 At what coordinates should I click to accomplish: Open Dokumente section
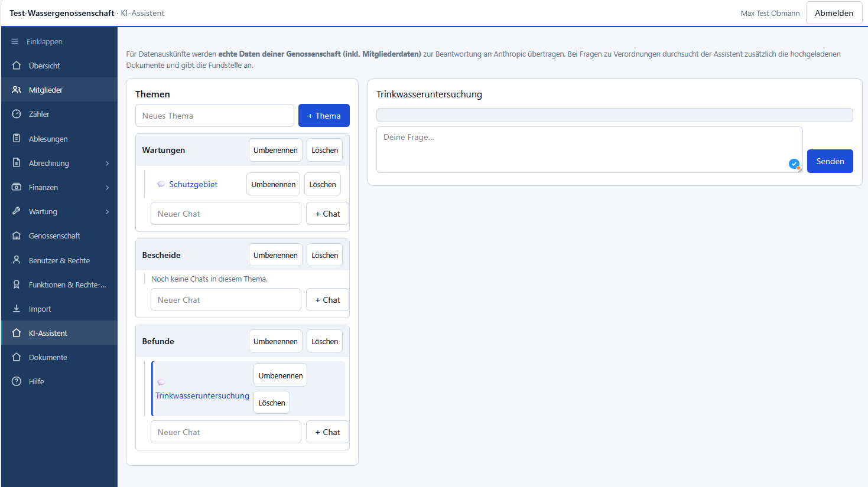pos(59,357)
